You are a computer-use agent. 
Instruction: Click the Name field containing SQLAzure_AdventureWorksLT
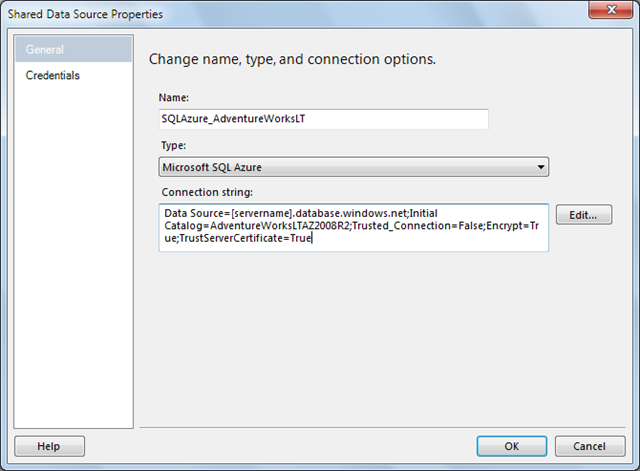coord(323,119)
